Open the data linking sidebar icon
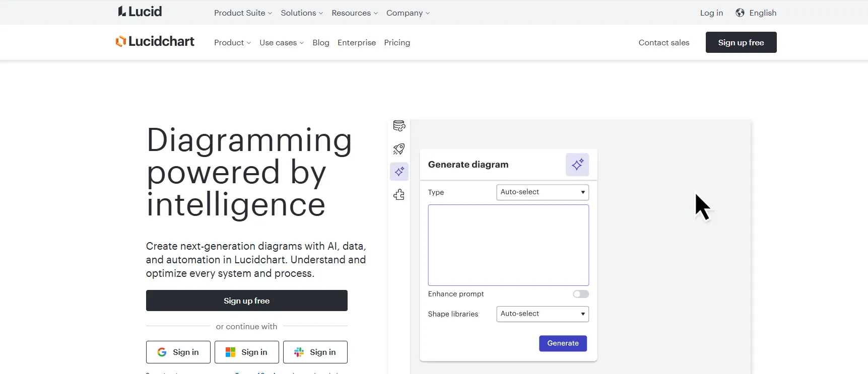Image resolution: width=868 pixels, height=374 pixels. coord(399,126)
